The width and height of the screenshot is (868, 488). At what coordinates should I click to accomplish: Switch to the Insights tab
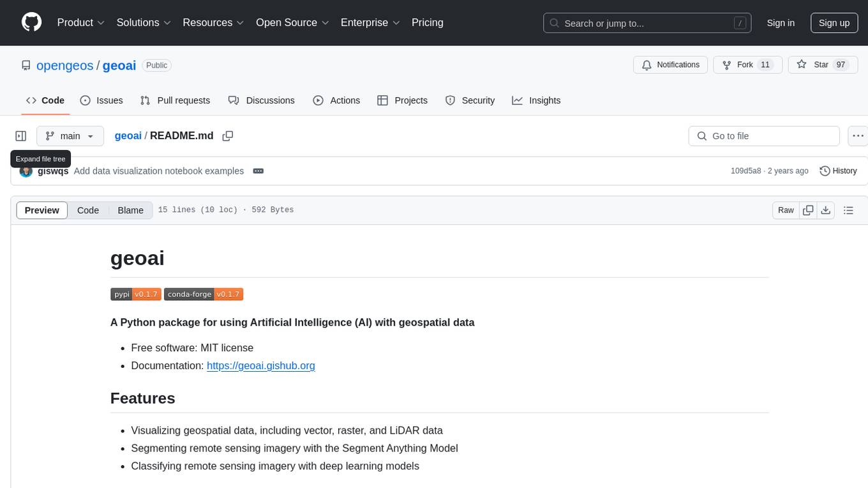point(536,100)
